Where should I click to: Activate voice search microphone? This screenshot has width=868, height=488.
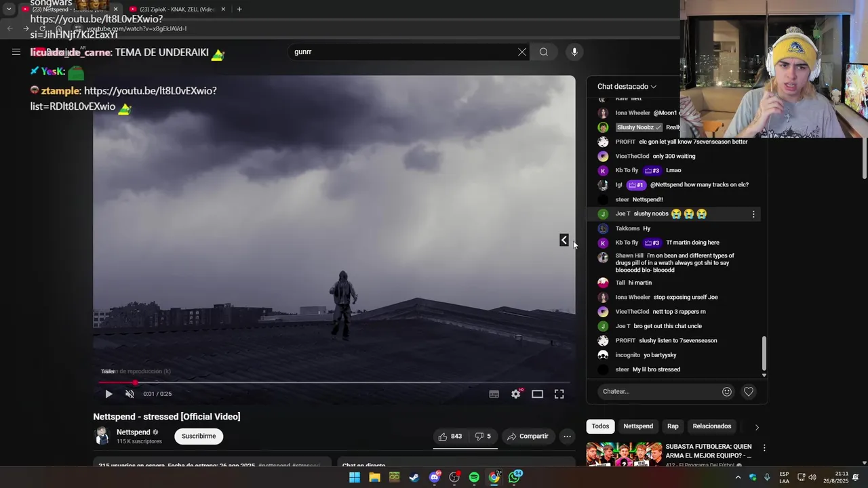pos(574,52)
